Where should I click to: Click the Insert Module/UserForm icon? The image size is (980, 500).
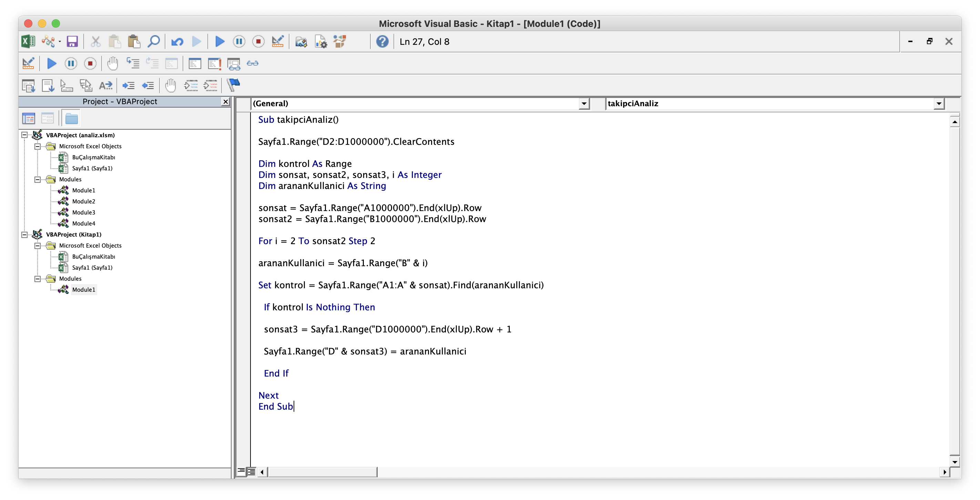(48, 41)
